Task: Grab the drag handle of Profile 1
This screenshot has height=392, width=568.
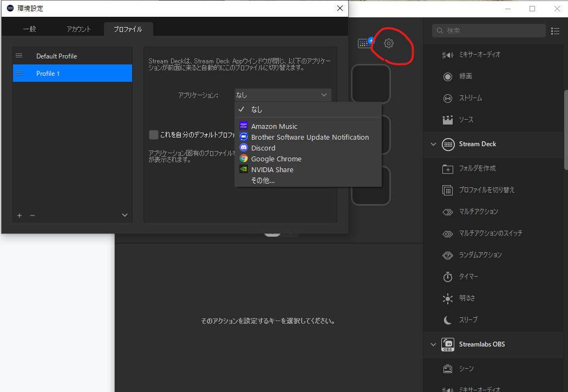Action: tap(19, 73)
